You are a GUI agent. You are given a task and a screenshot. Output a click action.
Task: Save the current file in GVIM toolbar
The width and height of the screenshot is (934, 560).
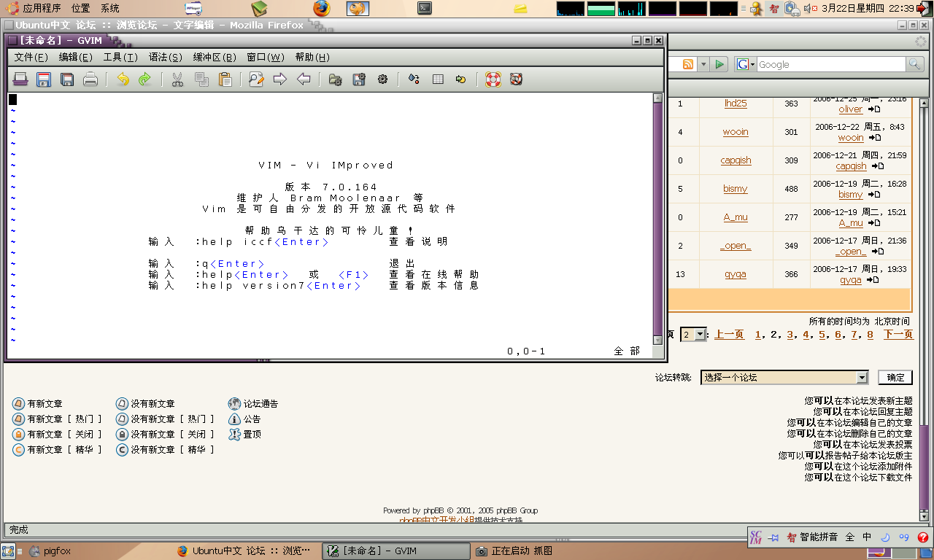pyautogui.click(x=44, y=79)
